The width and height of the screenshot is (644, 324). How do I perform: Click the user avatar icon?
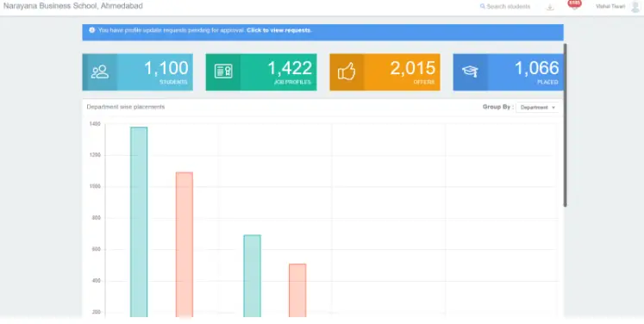(635, 7)
